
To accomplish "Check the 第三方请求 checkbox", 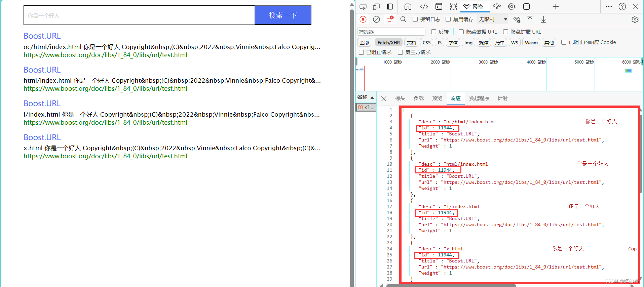I will coord(400,52).
